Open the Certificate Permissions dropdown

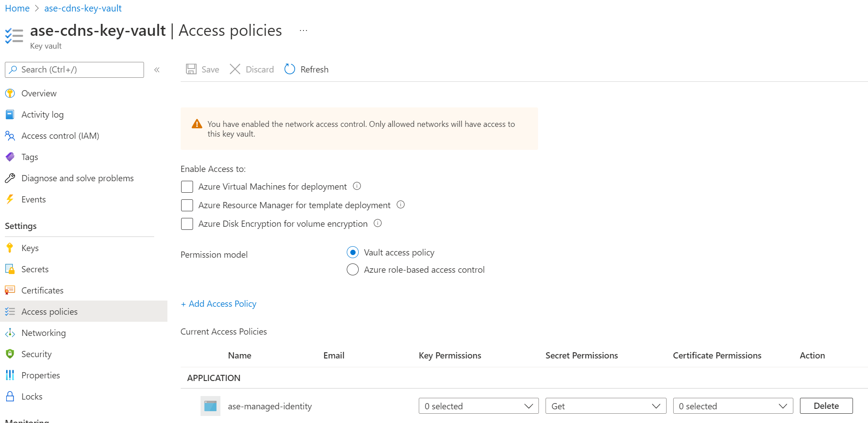point(733,406)
